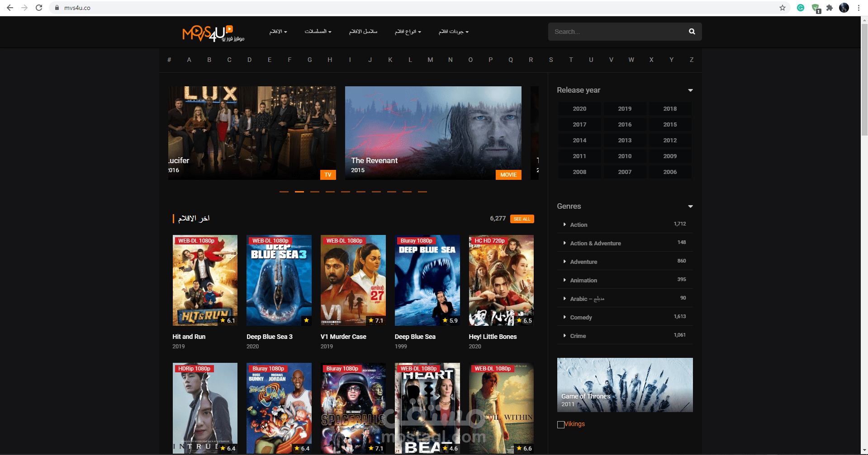Open Hit and Run poster

205,280
